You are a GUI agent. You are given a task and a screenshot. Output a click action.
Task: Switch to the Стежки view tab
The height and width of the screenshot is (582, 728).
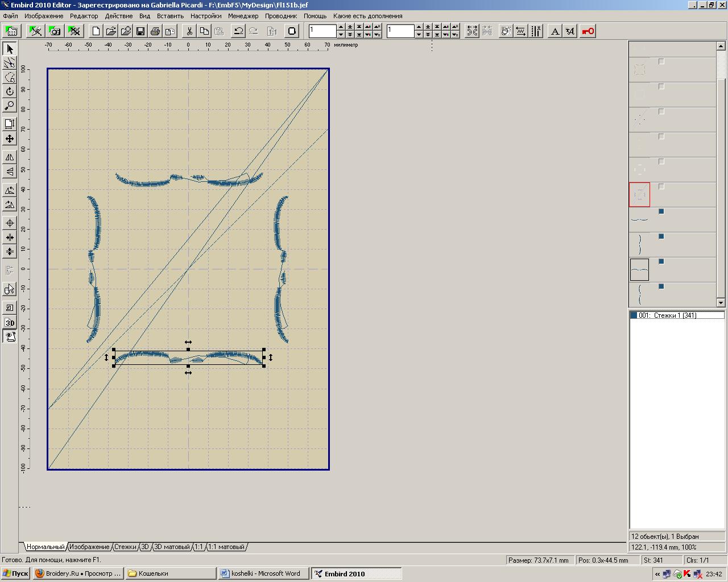pyautogui.click(x=125, y=547)
